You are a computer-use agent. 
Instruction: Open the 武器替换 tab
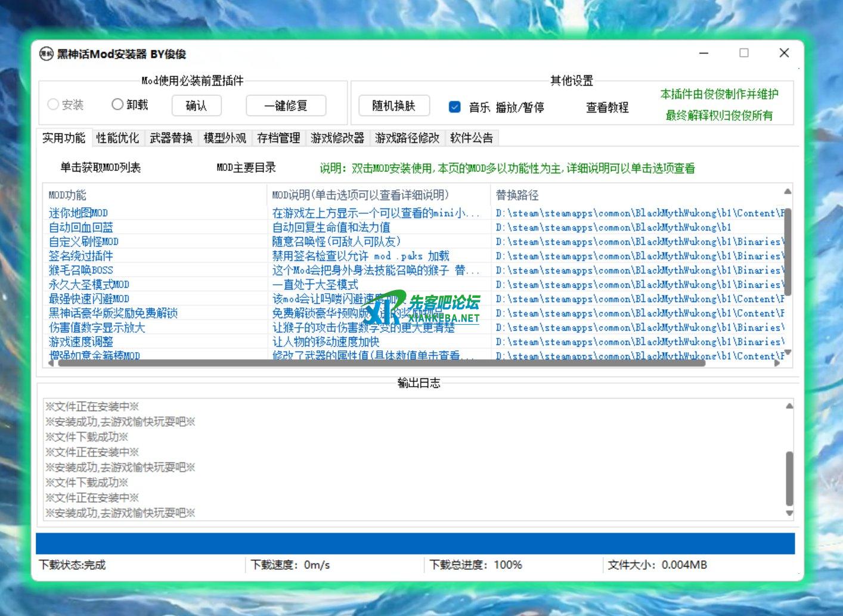point(171,138)
